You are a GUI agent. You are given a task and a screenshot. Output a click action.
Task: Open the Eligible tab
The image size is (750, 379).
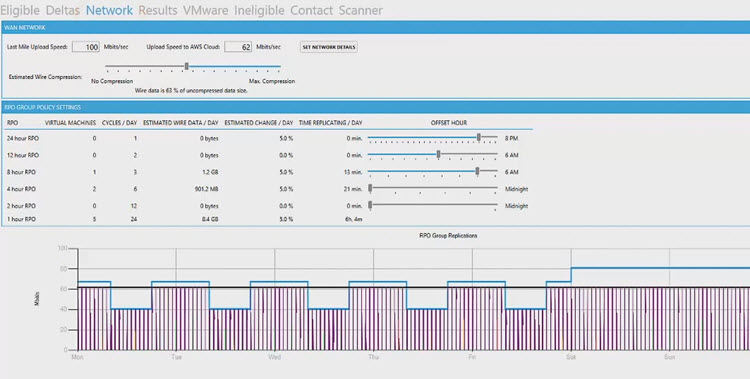click(20, 10)
